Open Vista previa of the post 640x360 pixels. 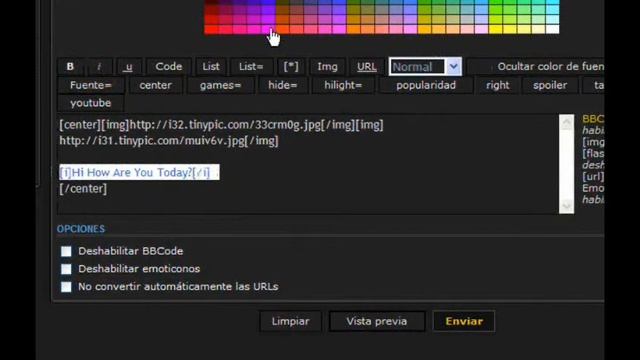(377, 321)
